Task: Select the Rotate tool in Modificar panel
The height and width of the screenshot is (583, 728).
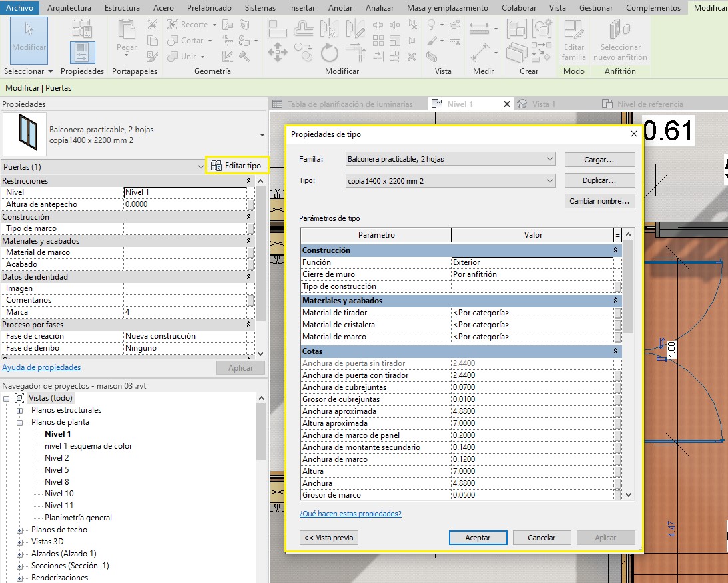Action: (329, 53)
